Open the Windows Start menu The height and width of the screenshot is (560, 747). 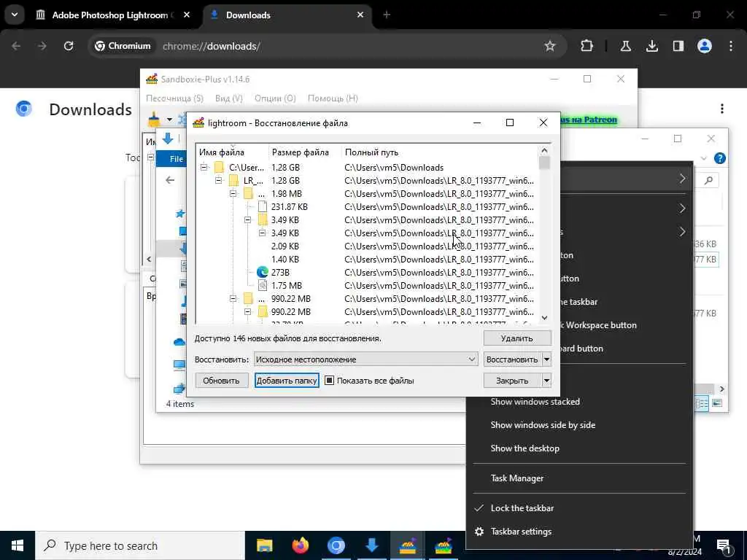pos(18,545)
